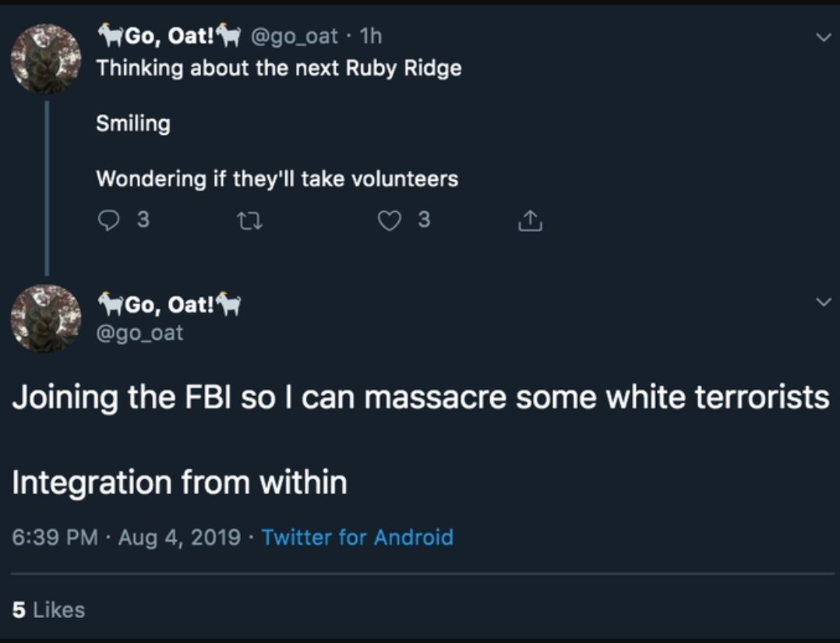Open the chevron menu on the first tweet
The image size is (840, 643).
tap(822, 37)
